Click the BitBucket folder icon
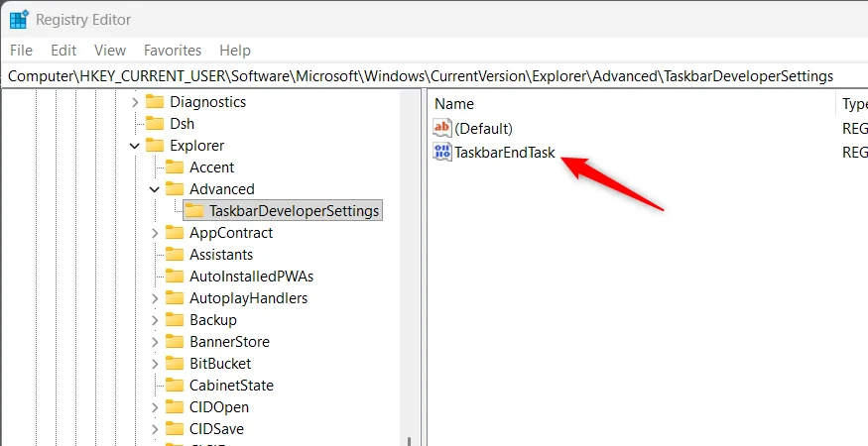This screenshot has width=868, height=446. [x=175, y=364]
